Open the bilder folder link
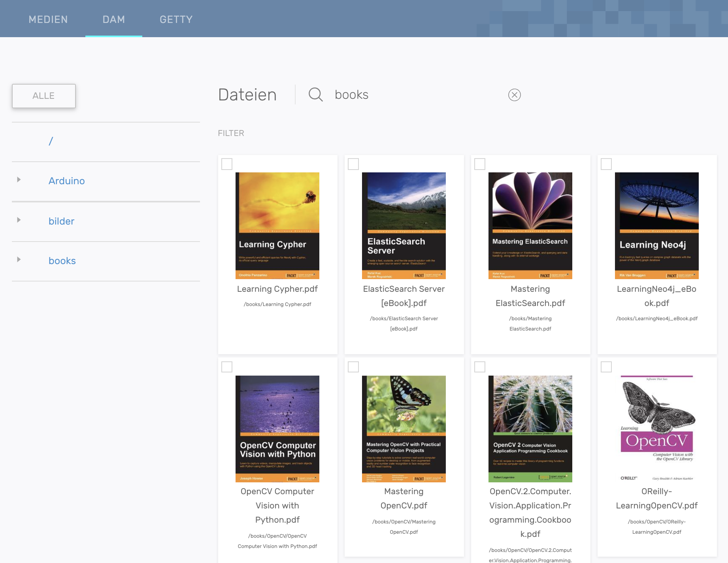This screenshot has width=728, height=563. 61,221
